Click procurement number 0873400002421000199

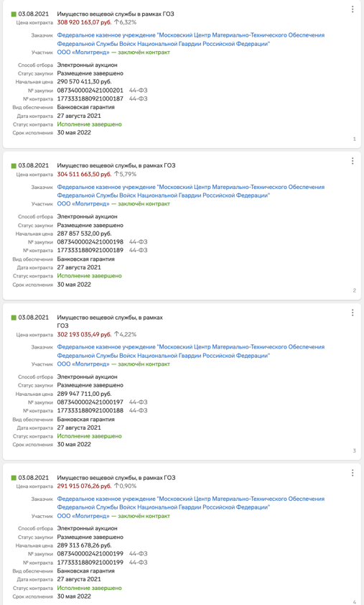(90, 554)
